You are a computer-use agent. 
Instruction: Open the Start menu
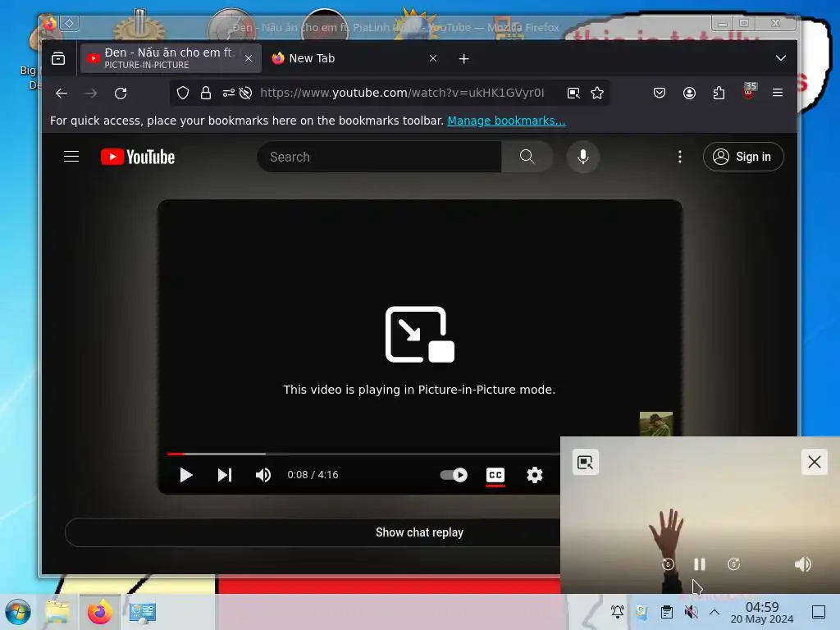coord(18,612)
